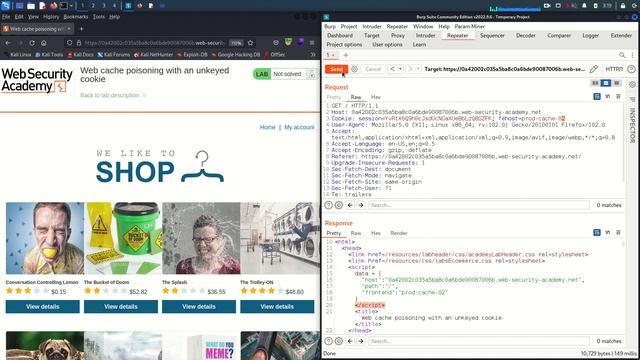
Task: Expand the INSPECTOR side panel
Action: tap(632, 125)
